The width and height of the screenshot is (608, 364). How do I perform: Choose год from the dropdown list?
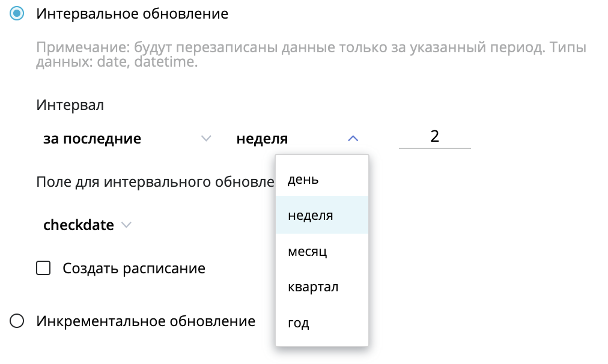point(322,323)
